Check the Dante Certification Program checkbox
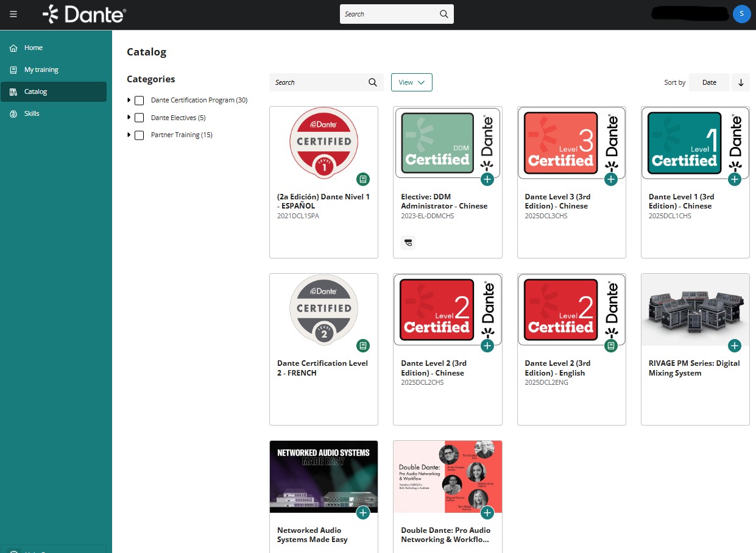Image resolution: width=756 pixels, height=553 pixels. click(x=139, y=100)
